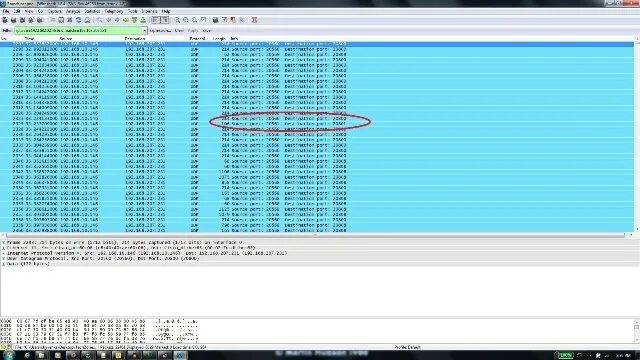Go back in packet history arrow
Viewport: 640px width, 360px height.
[109, 20]
